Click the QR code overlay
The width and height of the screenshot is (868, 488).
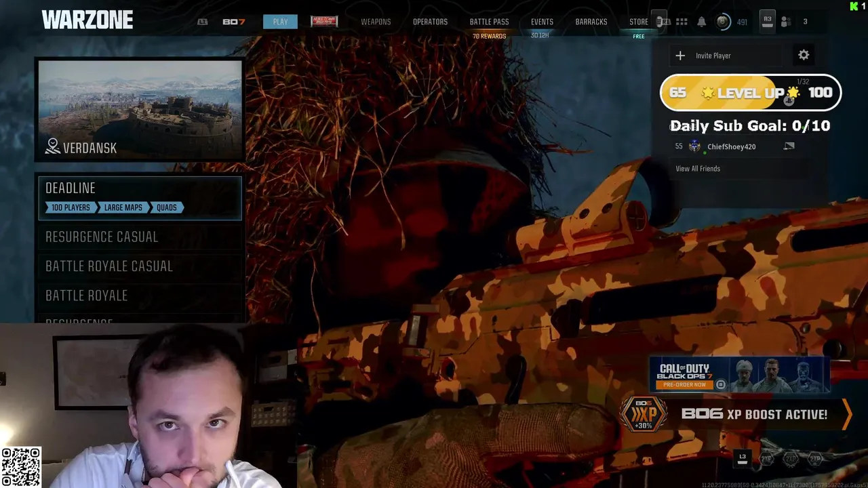pyautogui.click(x=21, y=467)
